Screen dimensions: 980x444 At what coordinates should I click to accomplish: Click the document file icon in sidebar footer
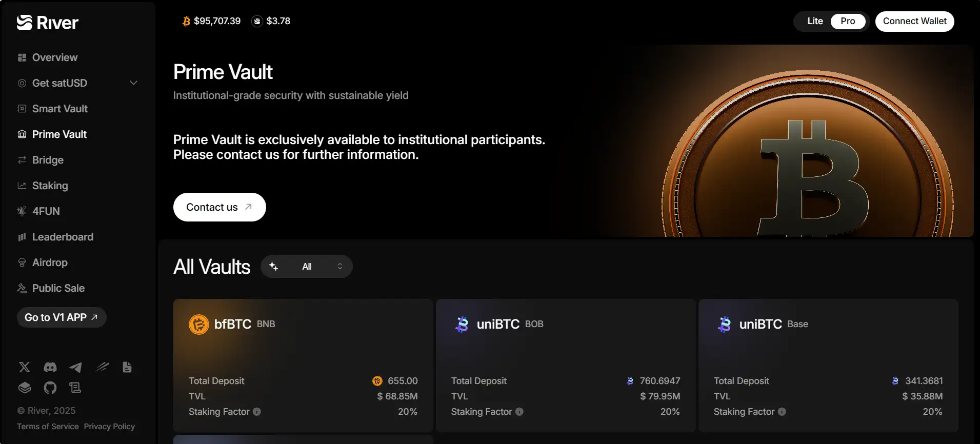click(127, 367)
